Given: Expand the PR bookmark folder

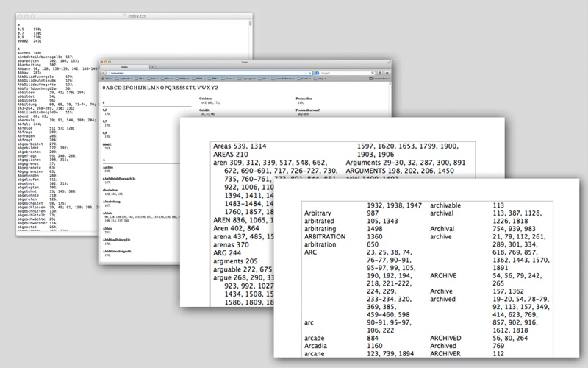Looking at the screenshot, I should click(140, 79).
